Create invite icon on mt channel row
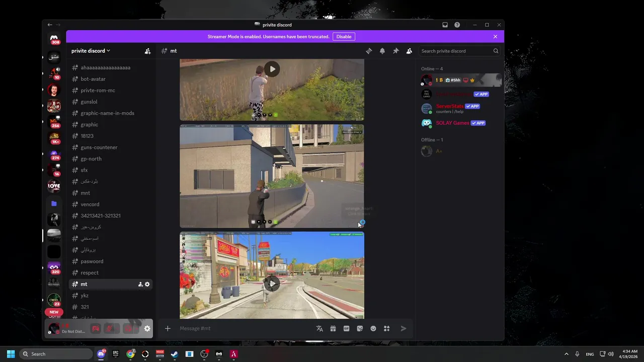Screen dimensions: 644x362 pos(140,284)
